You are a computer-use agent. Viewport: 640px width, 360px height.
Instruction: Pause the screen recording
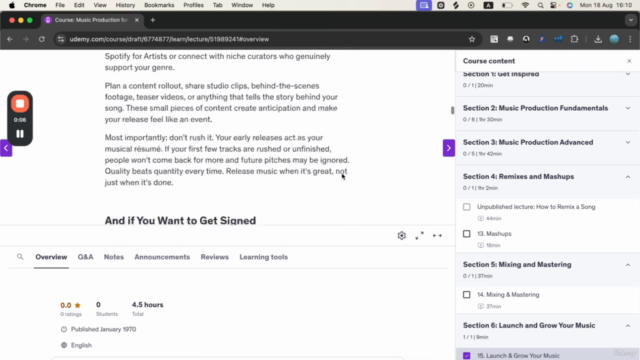[x=20, y=134]
